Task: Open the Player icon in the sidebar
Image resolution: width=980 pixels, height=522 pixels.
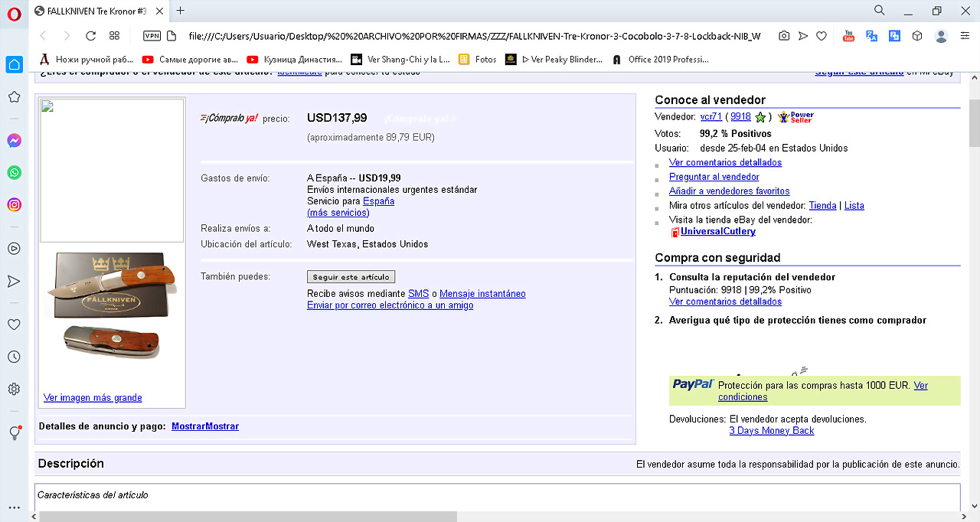Action: pyautogui.click(x=14, y=248)
